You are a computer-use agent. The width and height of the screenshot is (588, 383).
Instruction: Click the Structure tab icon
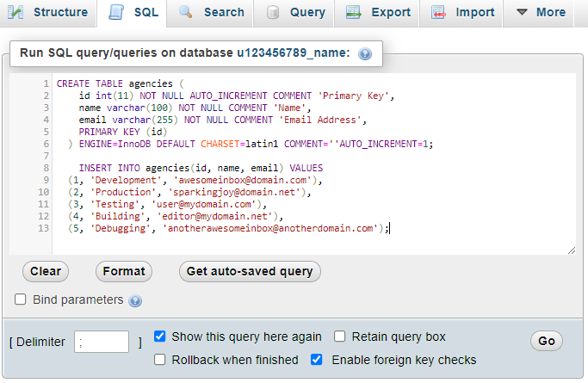(17, 13)
